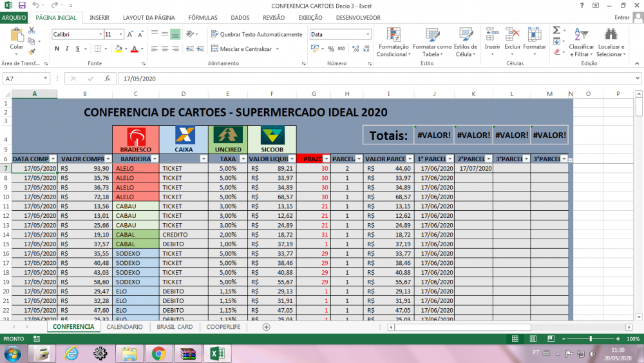Open Localizar e Selecionar binoculars

coord(611,42)
